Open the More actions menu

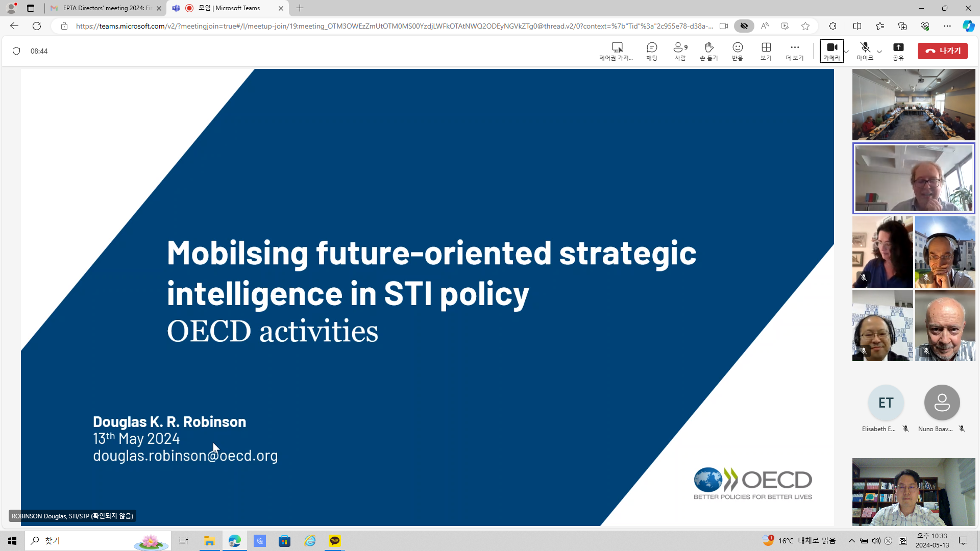(795, 51)
